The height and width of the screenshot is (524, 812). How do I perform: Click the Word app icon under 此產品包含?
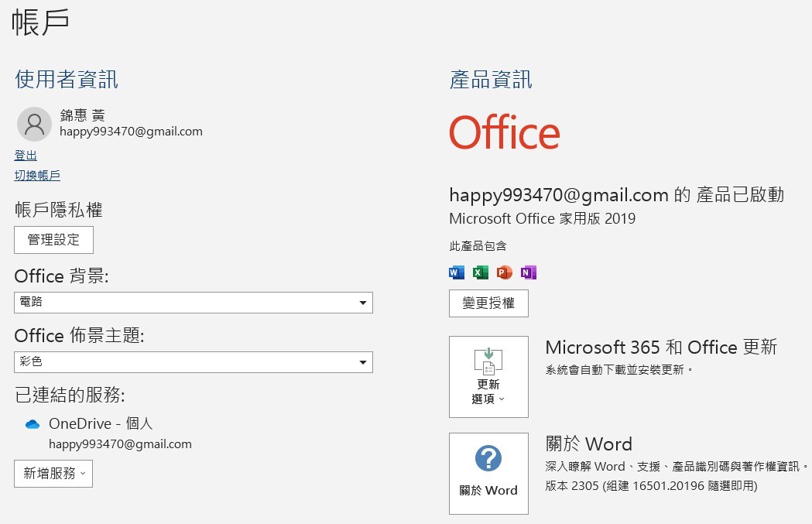point(456,272)
